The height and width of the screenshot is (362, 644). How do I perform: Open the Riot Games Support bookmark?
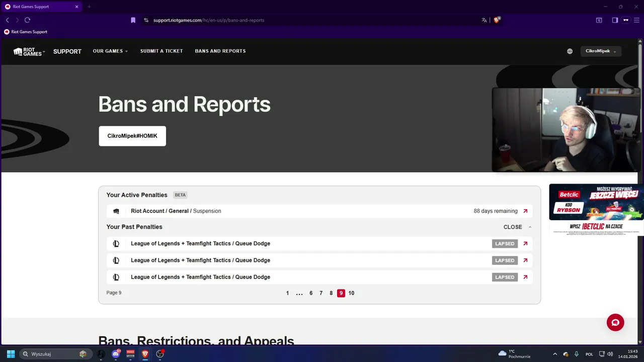(26, 32)
